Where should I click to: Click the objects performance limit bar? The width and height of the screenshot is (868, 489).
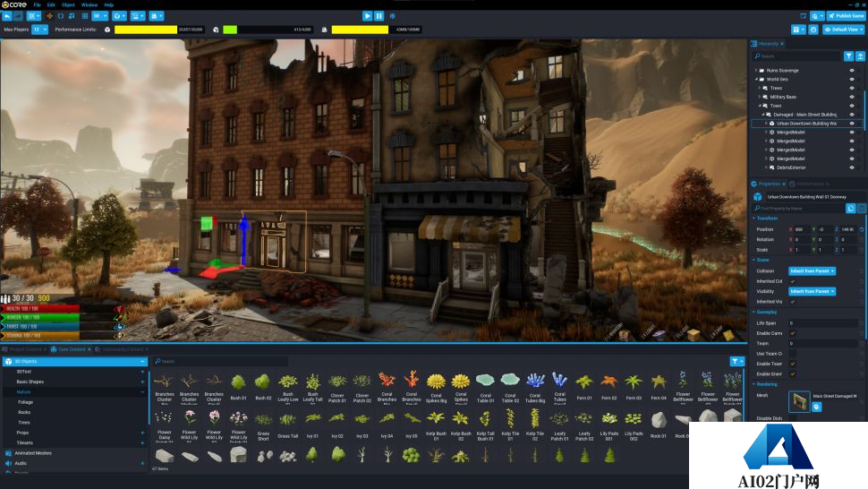(159, 30)
